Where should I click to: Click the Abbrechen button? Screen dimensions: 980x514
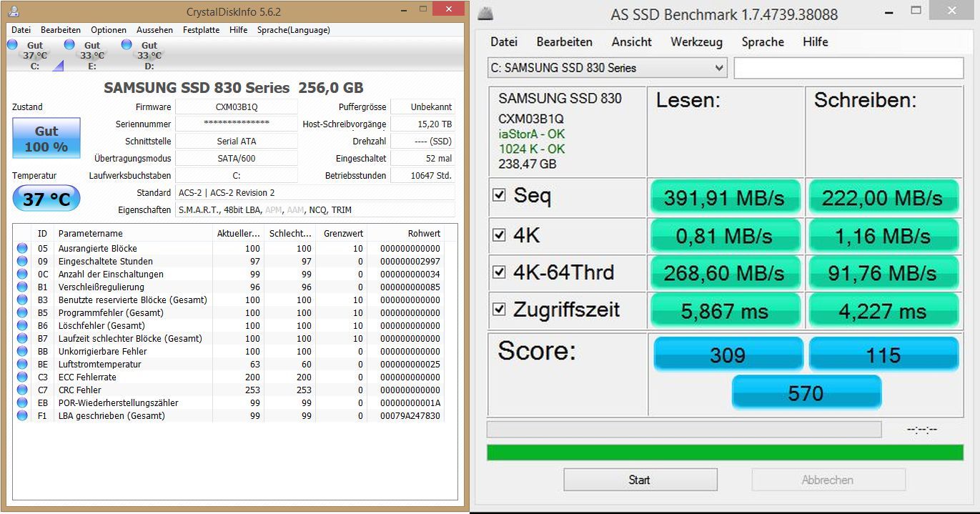click(x=828, y=480)
